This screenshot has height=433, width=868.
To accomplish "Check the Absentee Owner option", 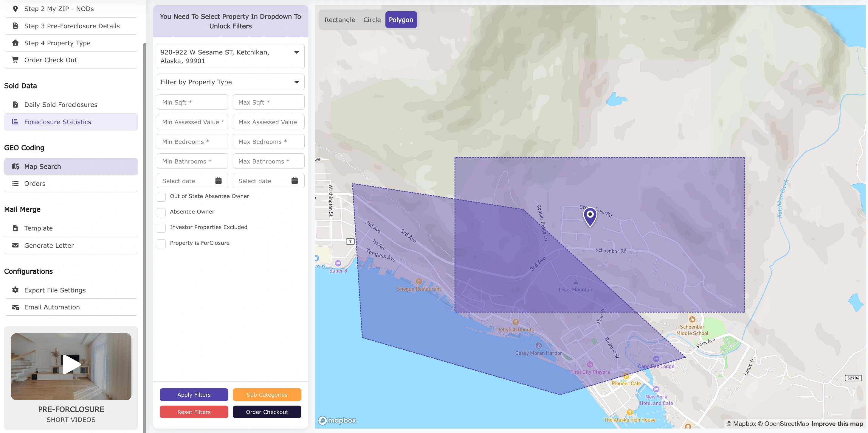I will (x=161, y=212).
